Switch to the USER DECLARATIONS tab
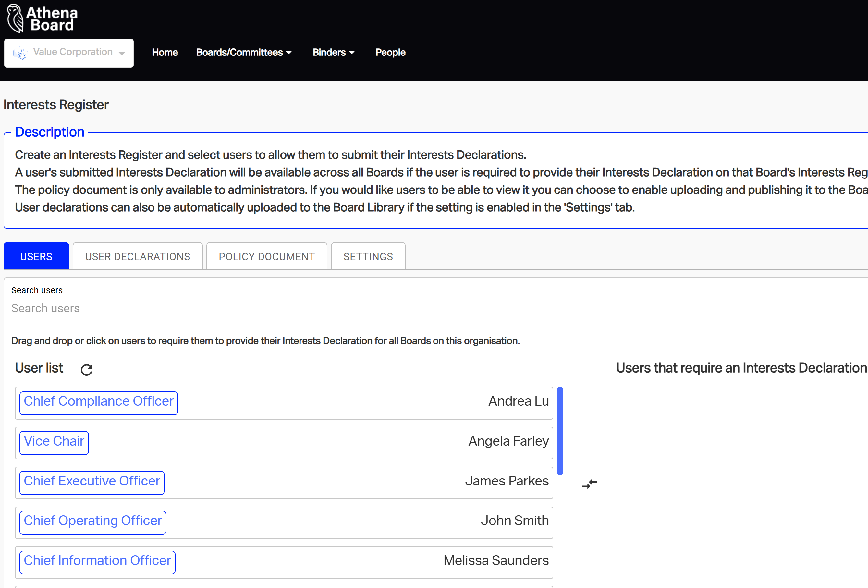The height and width of the screenshot is (588, 868). pos(138,256)
